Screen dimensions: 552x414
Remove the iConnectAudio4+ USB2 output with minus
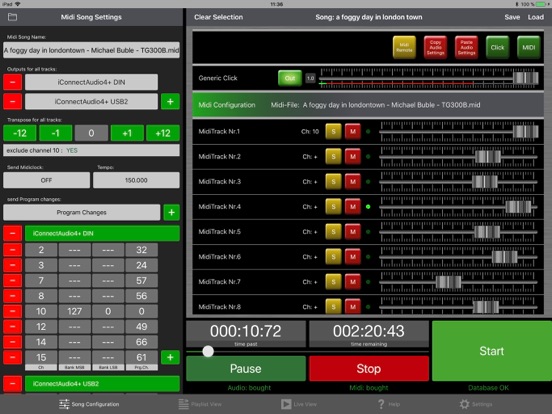[x=12, y=101]
